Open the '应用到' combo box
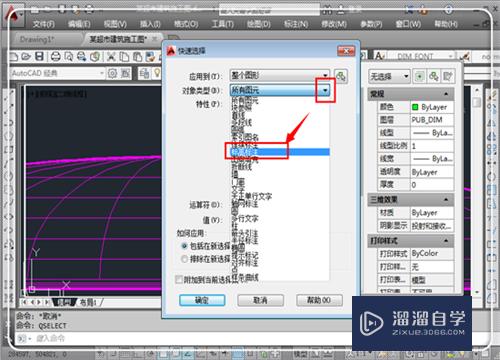 pos(279,76)
